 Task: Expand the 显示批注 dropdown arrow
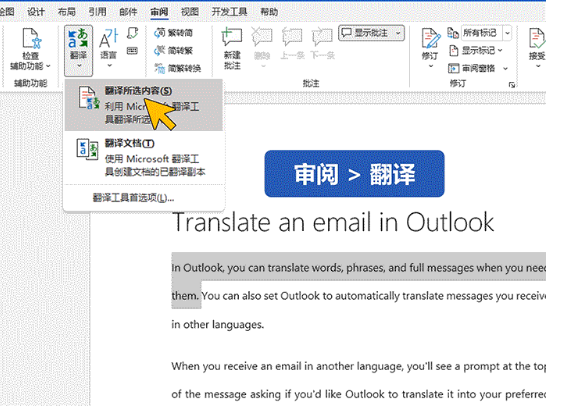point(398,33)
